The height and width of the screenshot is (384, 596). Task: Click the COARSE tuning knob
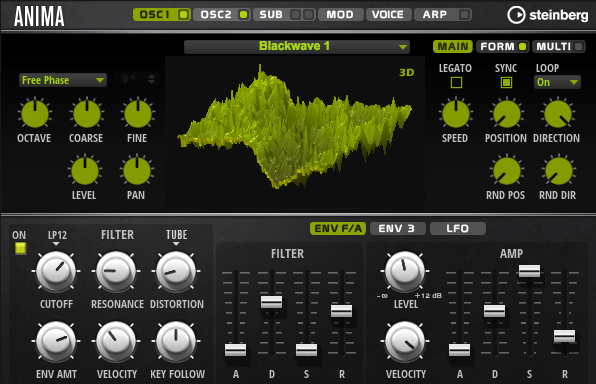pyautogui.click(x=87, y=113)
